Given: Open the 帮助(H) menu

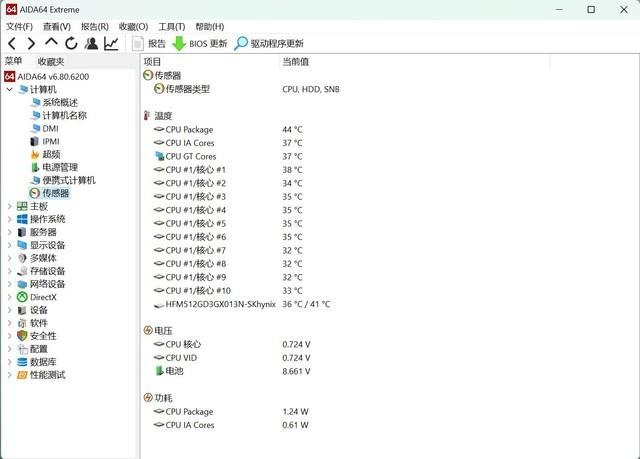Looking at the screenshot, I should coord(210,27).
